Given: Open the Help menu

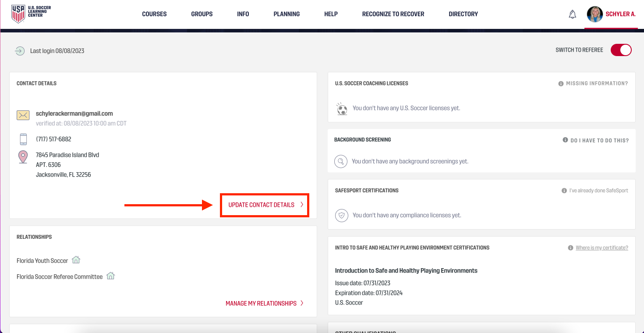Looking at the screenshot, I should (x=331, y=14).
